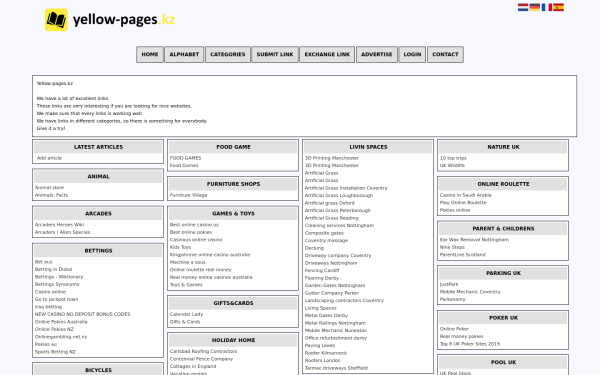Click the Dutch flag language icon
This screenshot has height=375, width=600.
(523, 7)
